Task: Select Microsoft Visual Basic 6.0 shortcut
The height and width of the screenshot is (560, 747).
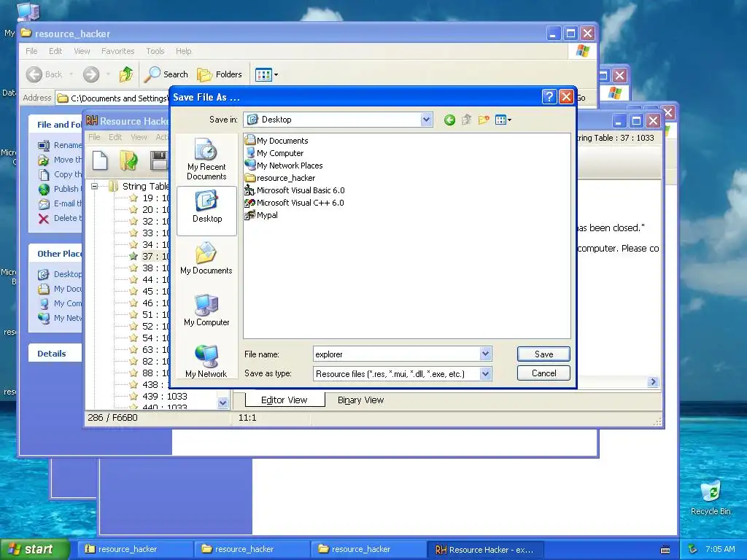Action: click(x=295, y=190)
